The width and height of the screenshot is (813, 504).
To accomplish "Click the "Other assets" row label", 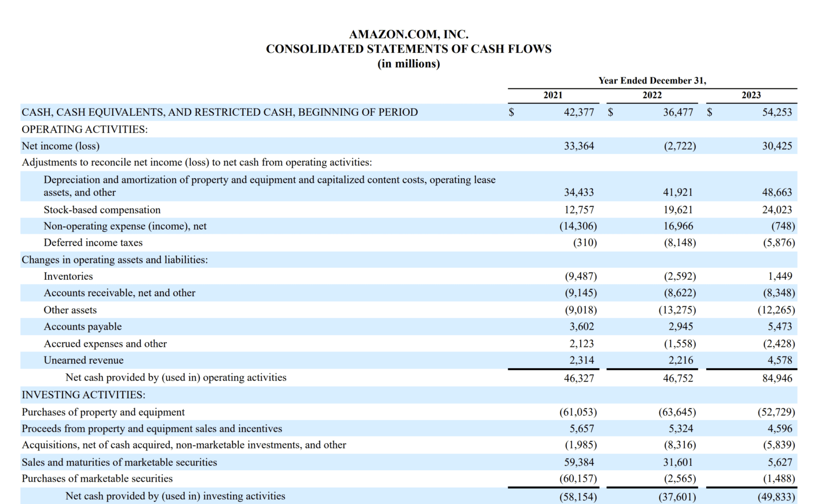I will pyautogui.click(x=70, y=310).
